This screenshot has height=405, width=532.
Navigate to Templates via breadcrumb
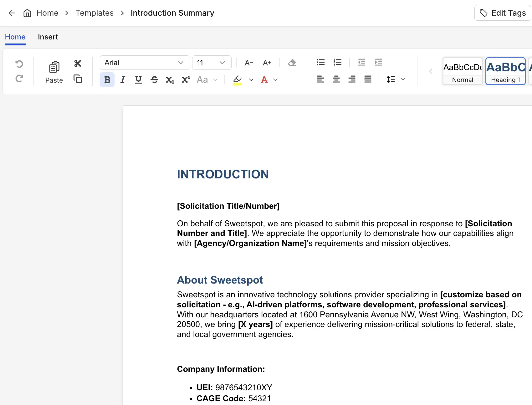pos(94,13)
